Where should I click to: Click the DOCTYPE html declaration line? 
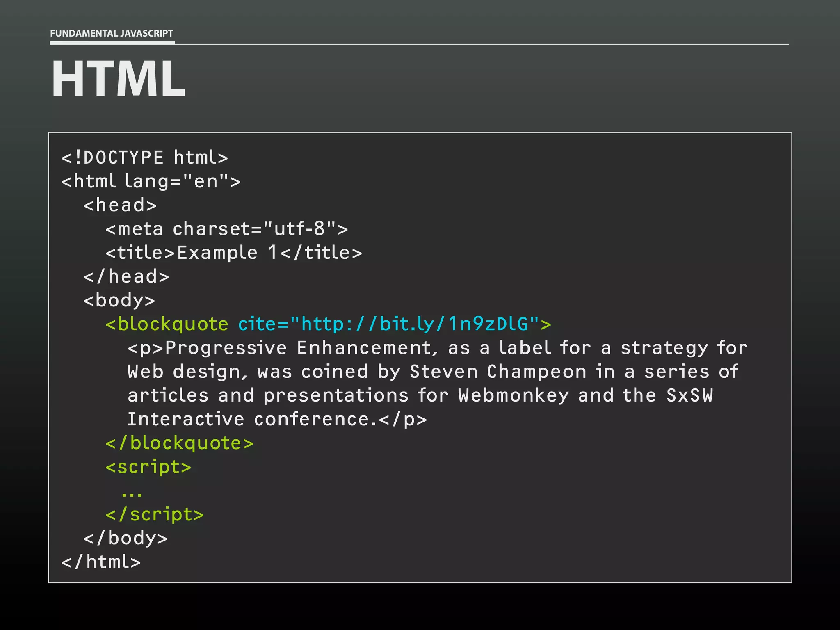pyautogui.click(x=144, y=158)
